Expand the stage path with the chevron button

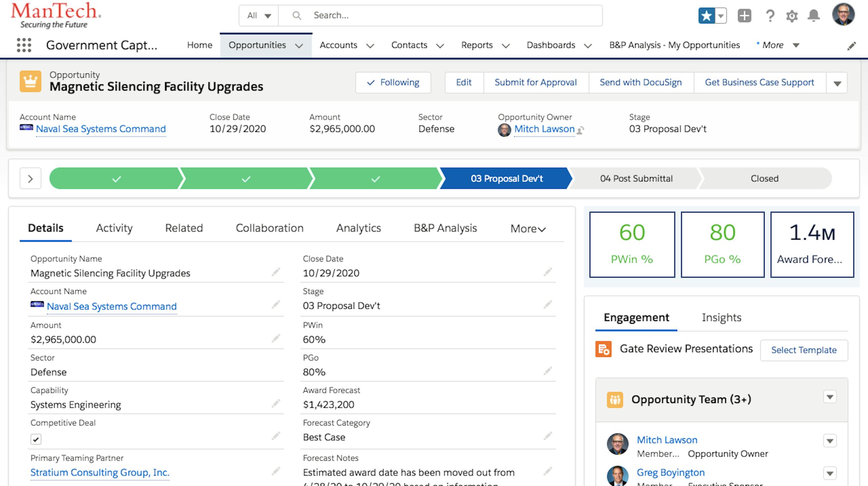[31, 178]
